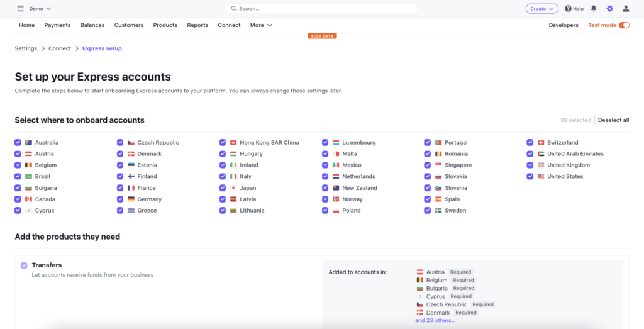Screen dimensions: 644x329
Task: Click the Netherlands label
Action: tap(358, 176)
